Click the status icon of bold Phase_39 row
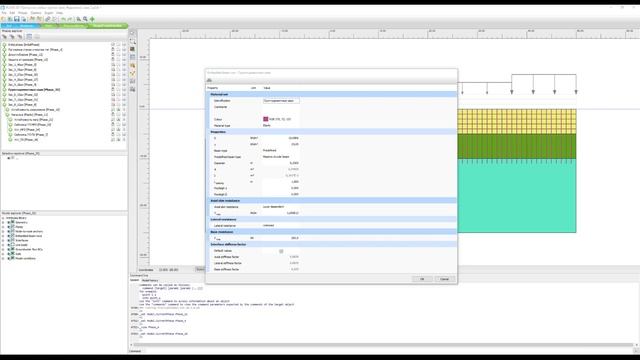640x360 pixels. [4, 89]
